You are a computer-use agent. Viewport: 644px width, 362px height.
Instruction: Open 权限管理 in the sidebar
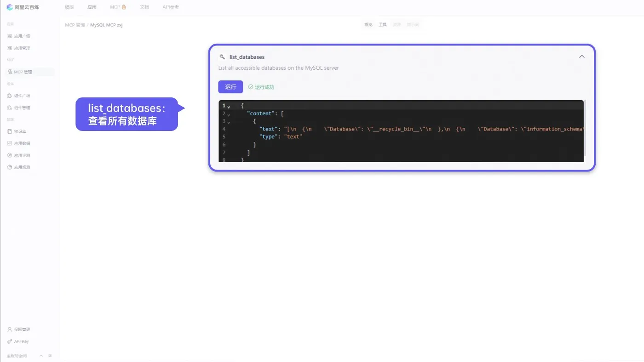19,330
